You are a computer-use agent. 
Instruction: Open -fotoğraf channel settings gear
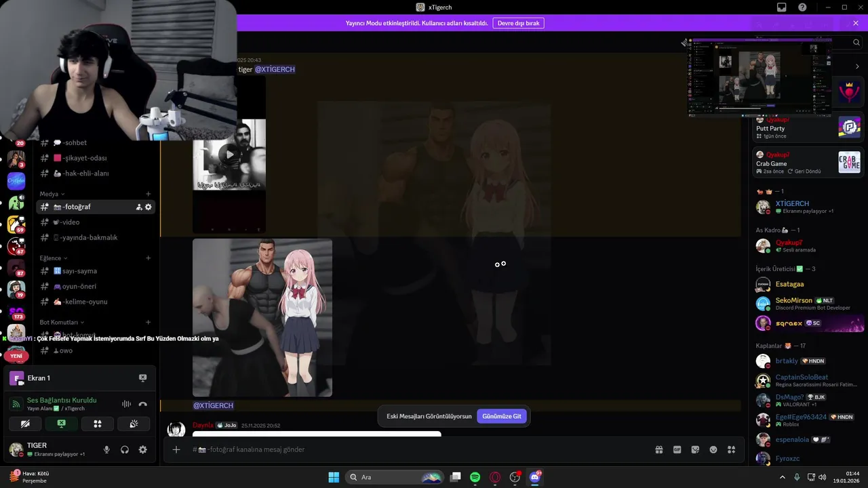149,207
